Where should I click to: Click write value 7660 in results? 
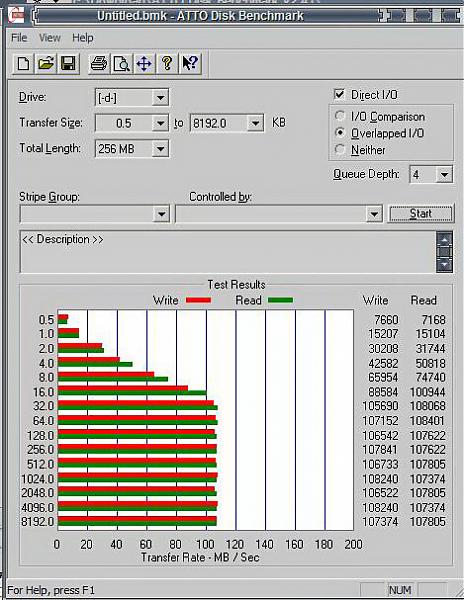[x=386, y=320]
